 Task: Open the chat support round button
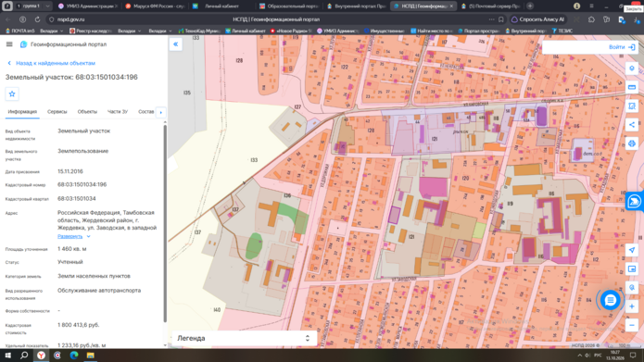pos(610,301)
